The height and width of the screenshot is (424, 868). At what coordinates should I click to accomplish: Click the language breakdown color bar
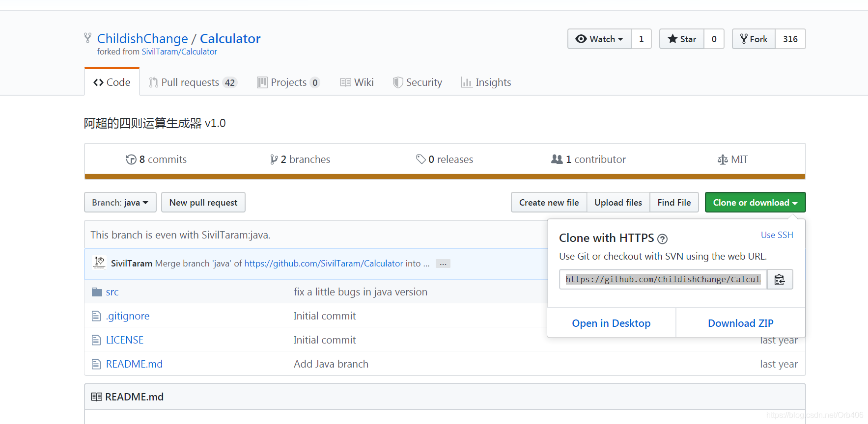tap(445, 176)
